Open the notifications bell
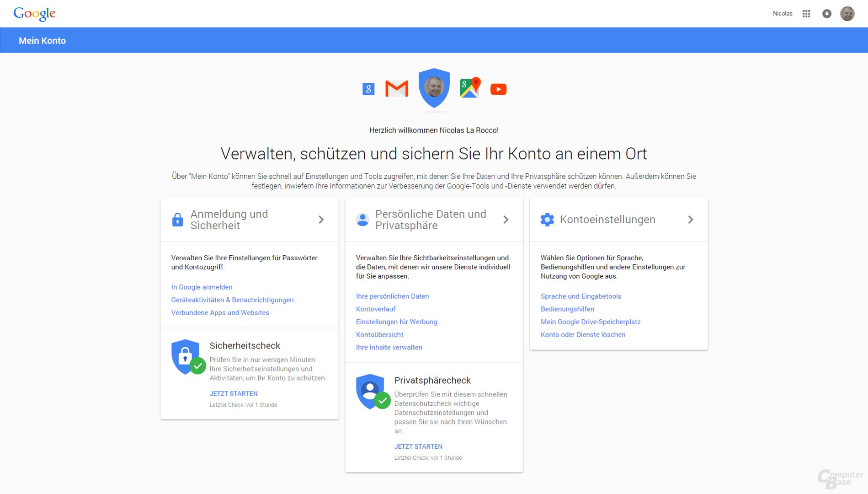Screen dimensions: 868x494 point(826,14)
